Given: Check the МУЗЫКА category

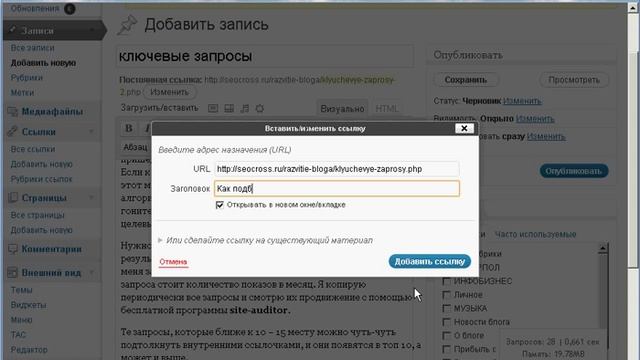Looking at the screenshot, I should click(447, 308).
